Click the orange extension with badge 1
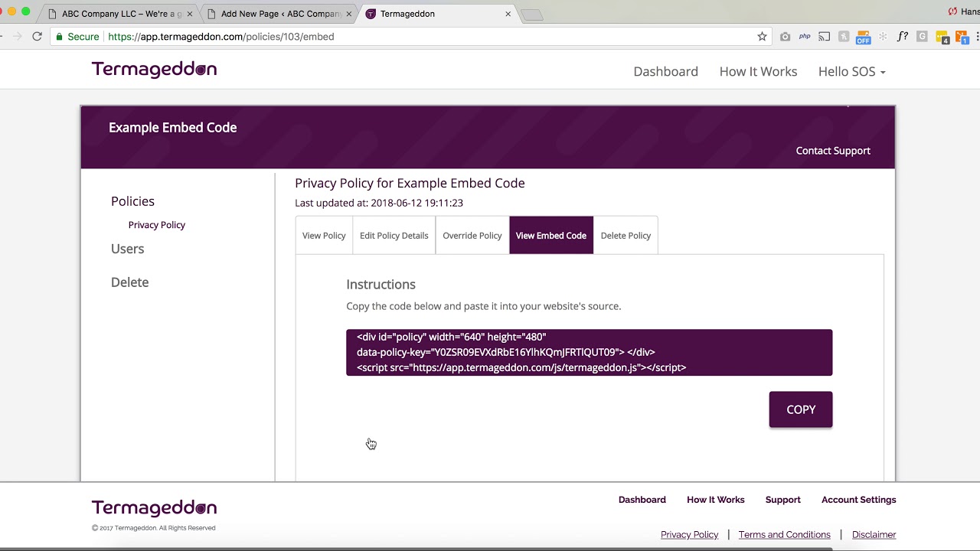The image size is (980, 551). click(x=962, y=37)
